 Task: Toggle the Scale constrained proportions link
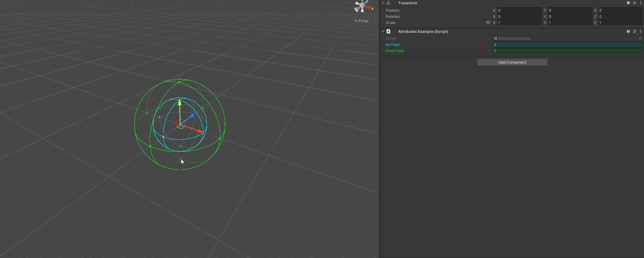[488, 22]
